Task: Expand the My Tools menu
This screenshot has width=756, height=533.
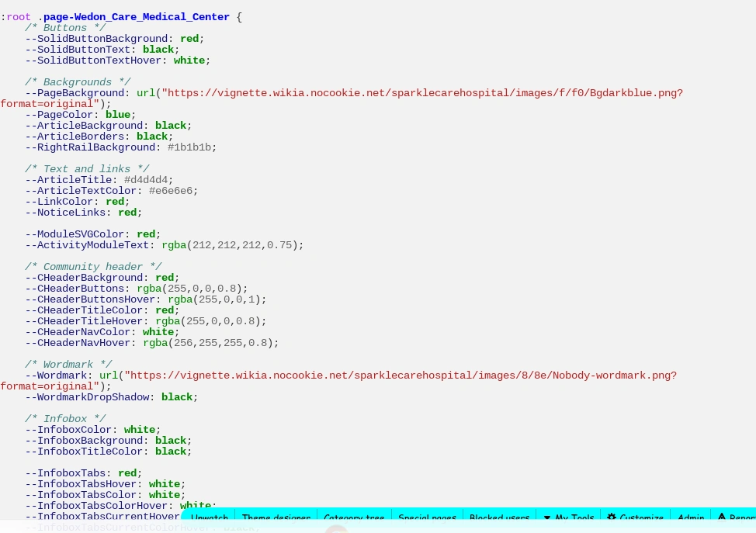Action: (574, 518)
